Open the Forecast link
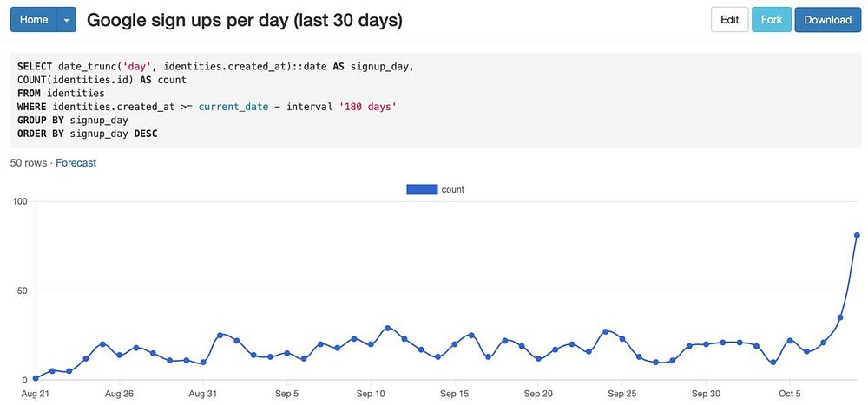The width and height of the screenshot is (868, 405). tap(76, 162)
